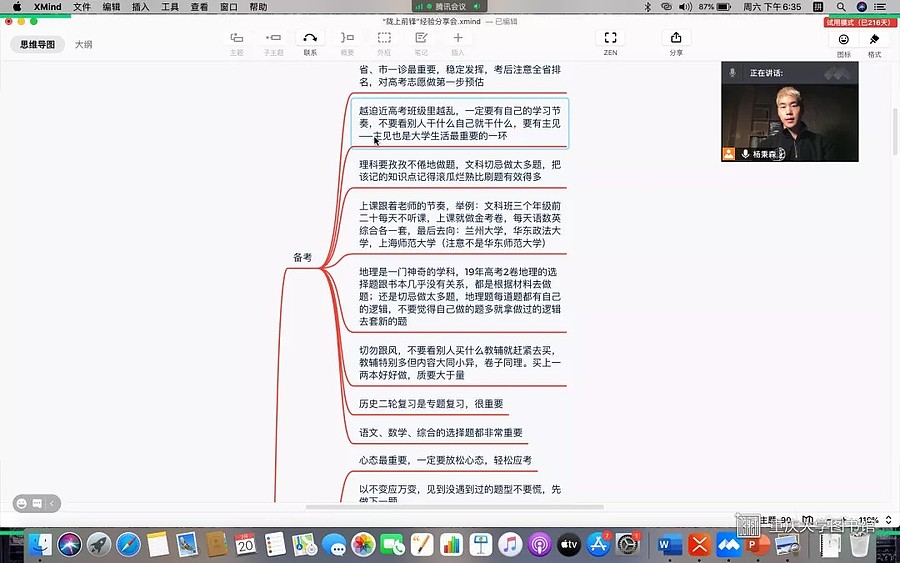Screen dimensions: 900x563
Task: Open Calendar in the Dock
Action: [x=246, y=545]
